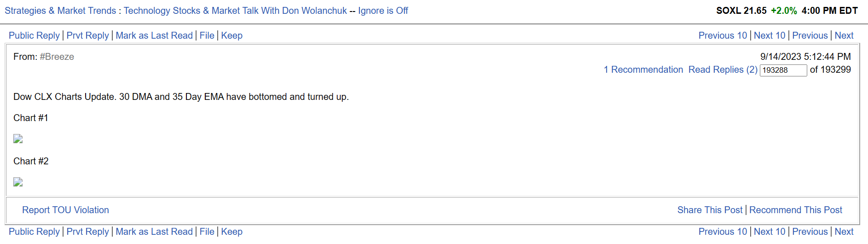
Task: Toggle the Ignore is Off setting
Action: [x=383, y=11]
